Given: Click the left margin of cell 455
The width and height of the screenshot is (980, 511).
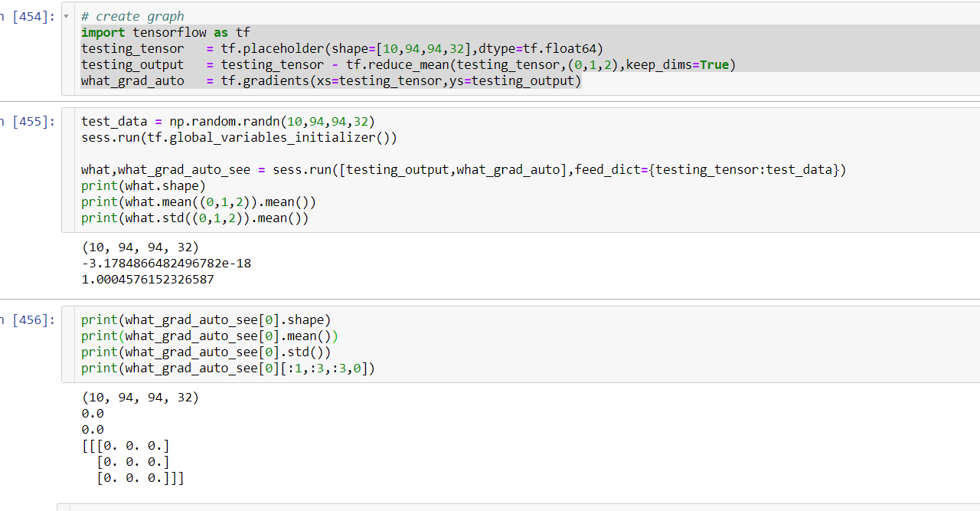Looking at the screenshot, I should pyautogui.click(x=67, y=169).
